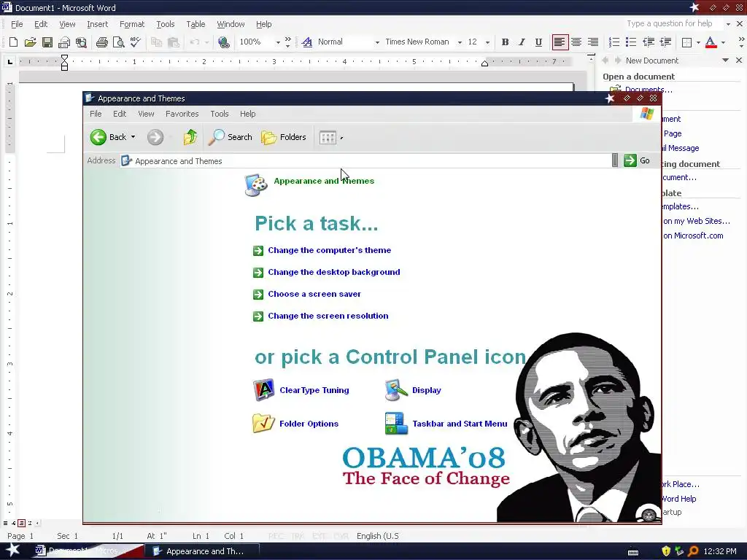This screenshot has width=747, height=560.
Task: Open the Style Normal dropdown
Action: (x=377, y=42)
